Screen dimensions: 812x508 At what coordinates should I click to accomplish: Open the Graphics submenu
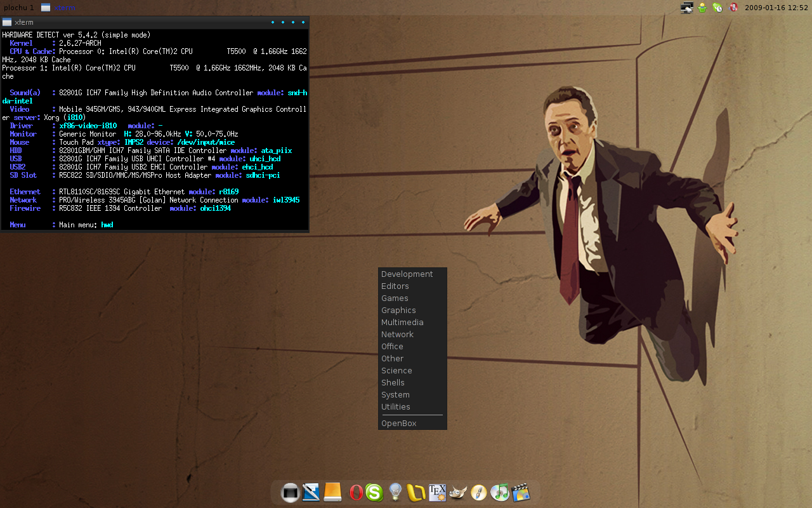[x=412, y=311]
